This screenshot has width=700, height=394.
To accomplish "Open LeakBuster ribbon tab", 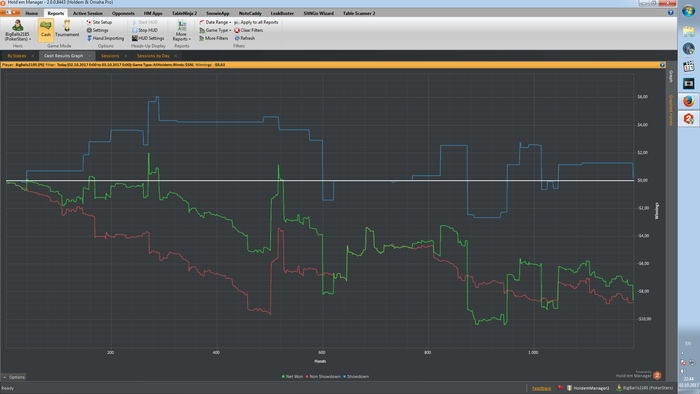I will pyautogui.click(x=282, y=13).
